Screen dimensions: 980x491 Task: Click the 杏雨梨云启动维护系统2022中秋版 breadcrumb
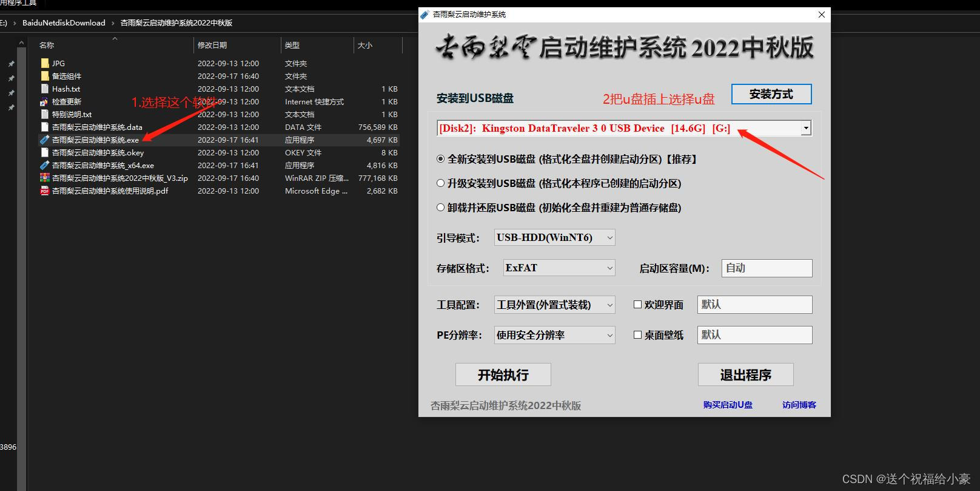pos(176,22)
